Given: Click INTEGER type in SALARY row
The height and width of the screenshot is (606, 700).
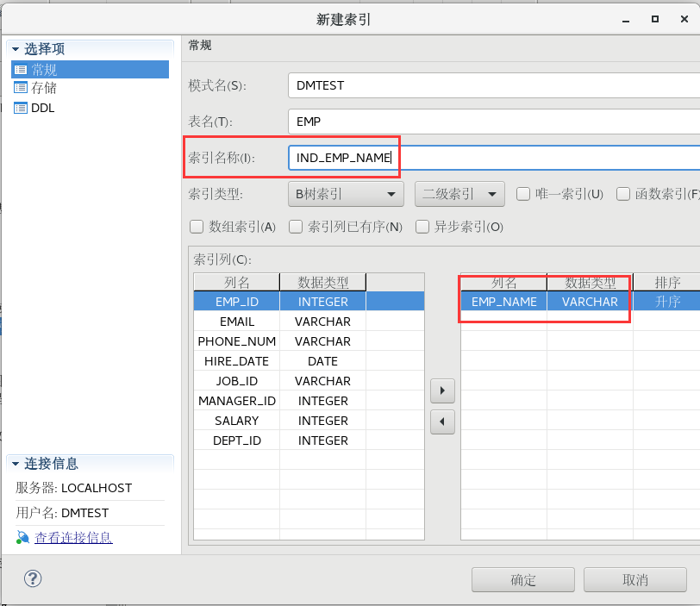Looking at the screenshot, I should point(322,421).
